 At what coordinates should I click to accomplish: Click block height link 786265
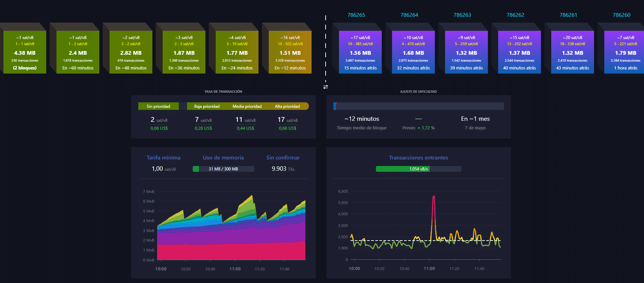click(x=356, y=15)
